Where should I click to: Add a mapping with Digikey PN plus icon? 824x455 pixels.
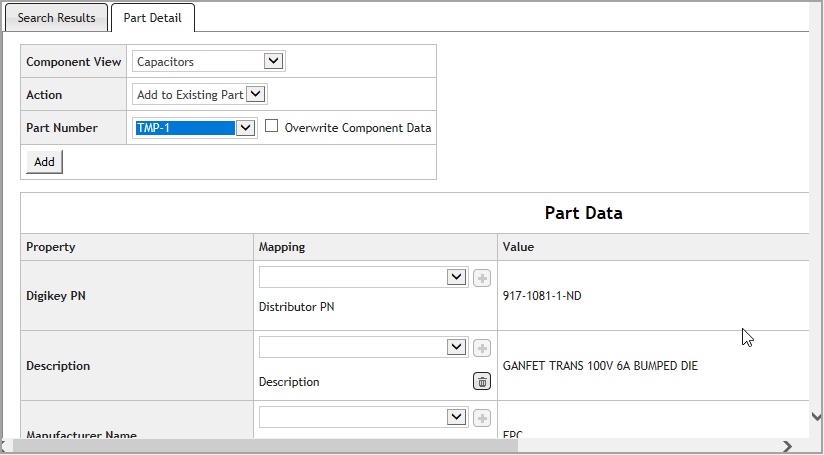click(x=482, y=278)
